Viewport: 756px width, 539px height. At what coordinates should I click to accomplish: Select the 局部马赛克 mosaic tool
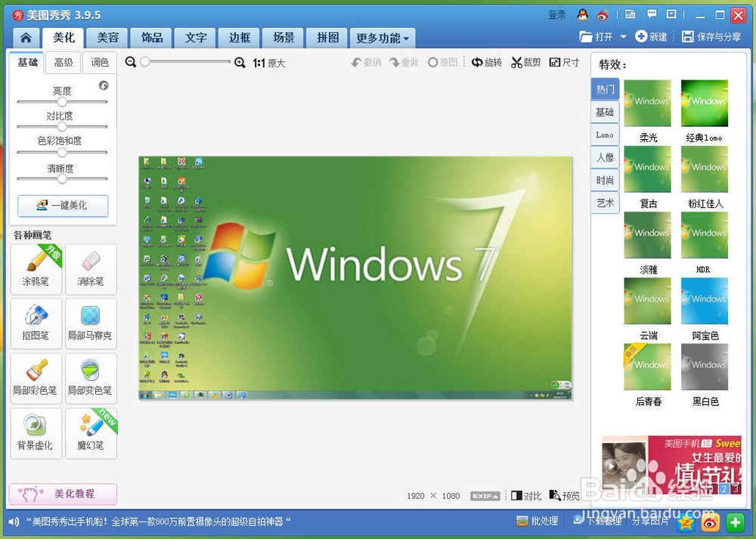pos(91,324)
